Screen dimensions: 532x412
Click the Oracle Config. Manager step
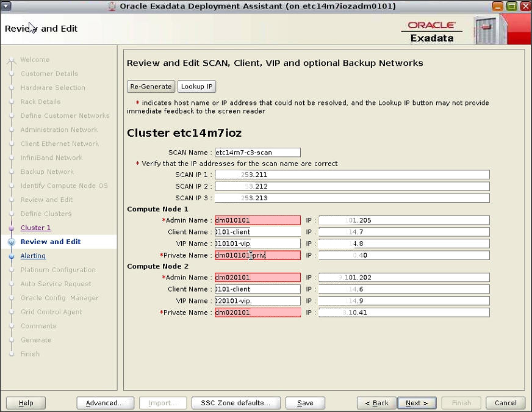[59, 298]
